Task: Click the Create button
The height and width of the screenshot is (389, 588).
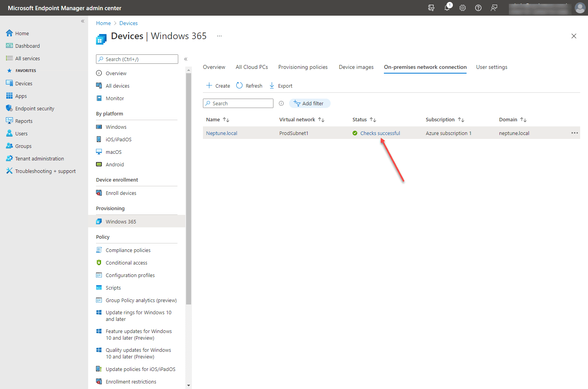Action: click(218, 86)
